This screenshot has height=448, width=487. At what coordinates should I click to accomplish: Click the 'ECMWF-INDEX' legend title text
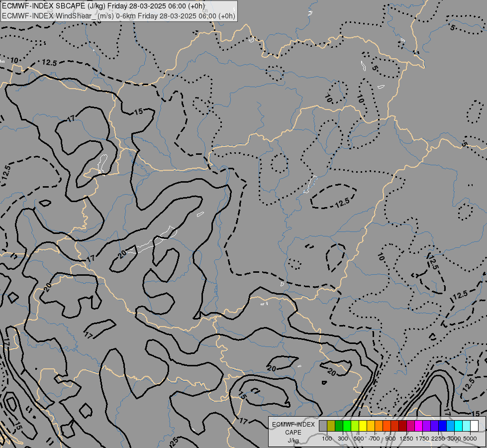point(293,425)
